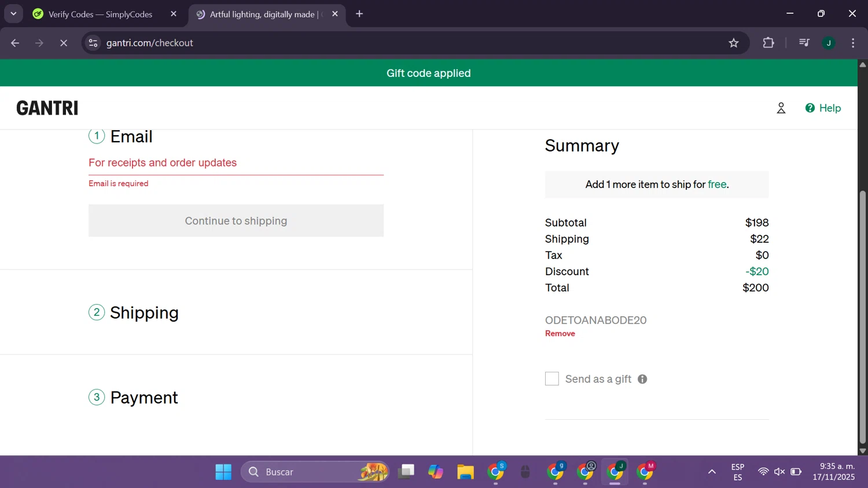Open Chrome with the 9 badge

(556, 472)
